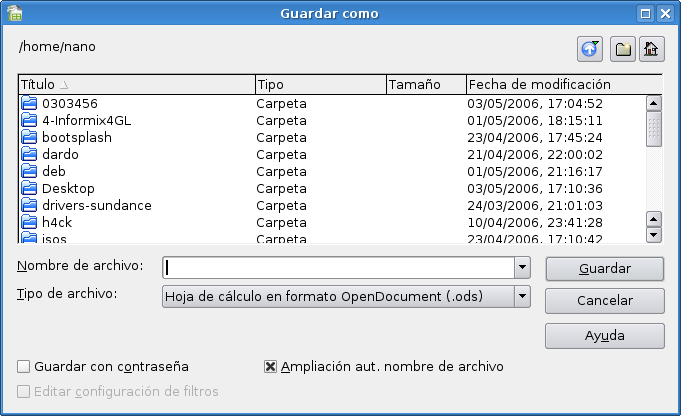The image size is (681, 416).
Task: Open help with the Ayuda button
Action: [605, 335]
